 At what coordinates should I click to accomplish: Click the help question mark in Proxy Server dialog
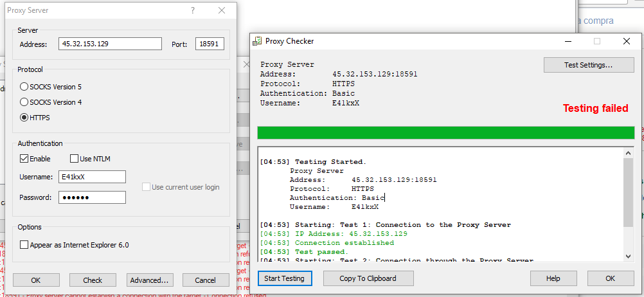tap(193, 11)
